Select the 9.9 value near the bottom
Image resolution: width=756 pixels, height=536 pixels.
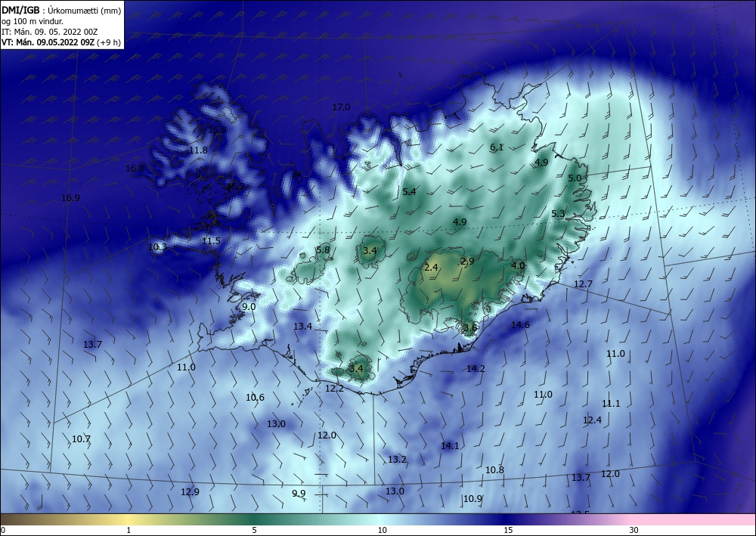tap(299, 493)
